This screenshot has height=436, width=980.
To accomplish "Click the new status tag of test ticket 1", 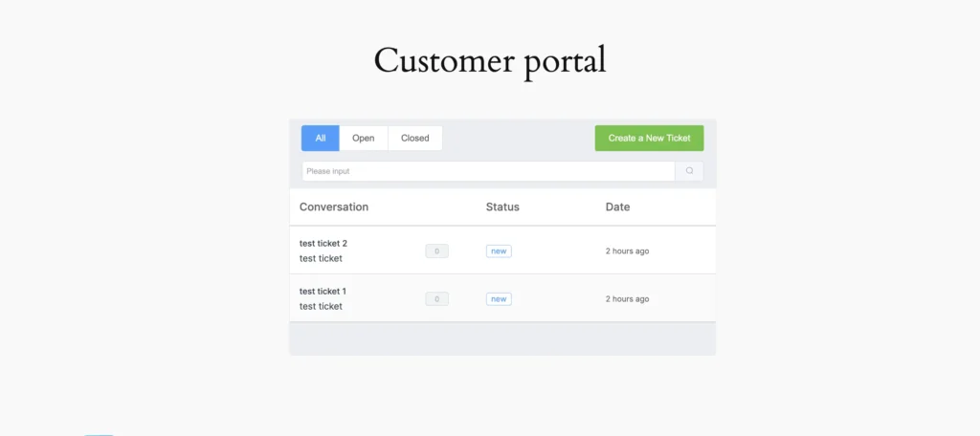I will (x=499, y=299).
